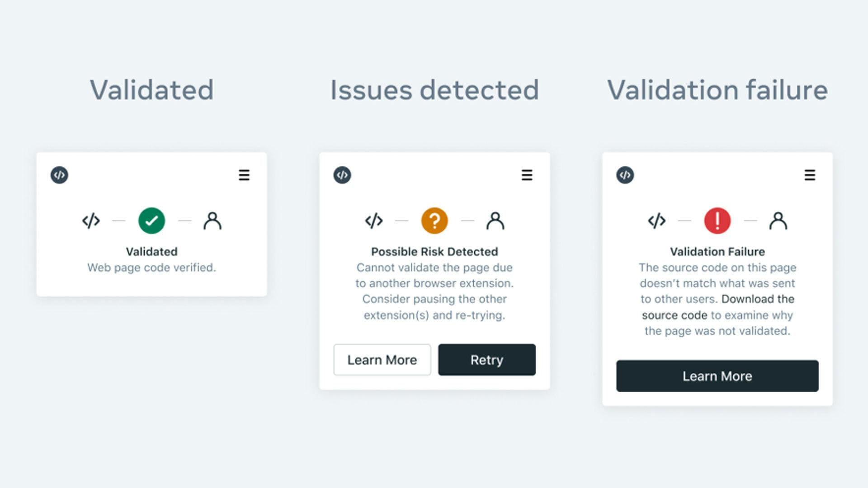
Task: Open hamburger menu in Validation Failure card
Action: pyautogui.click(x=810, y=175)
